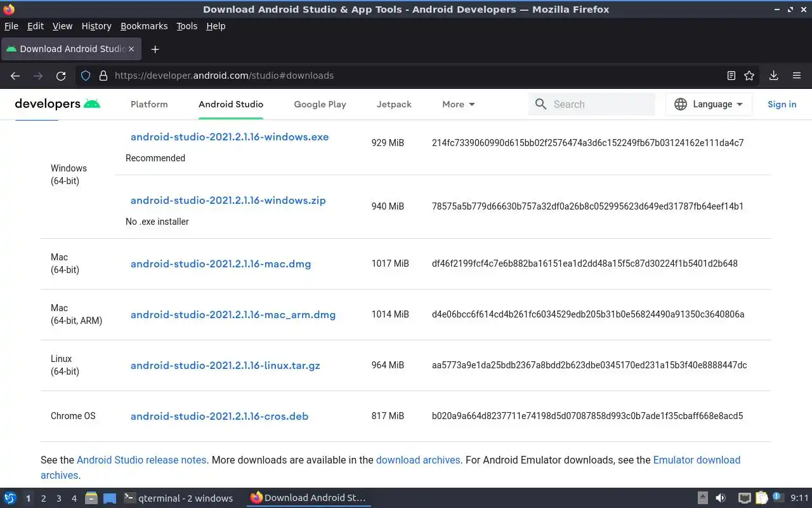Reload the current page
Viewport: 812px width, 508px height.
[61, 76]
